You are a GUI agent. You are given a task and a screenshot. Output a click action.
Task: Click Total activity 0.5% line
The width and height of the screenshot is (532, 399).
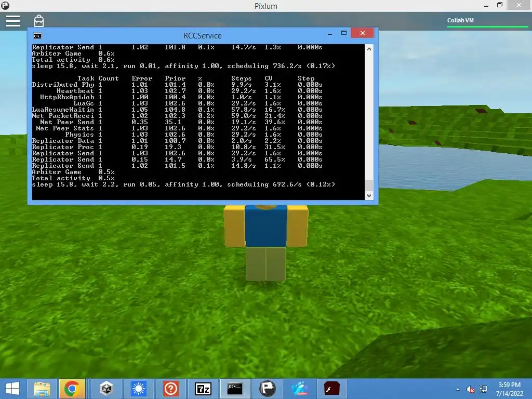pos(73,178)
